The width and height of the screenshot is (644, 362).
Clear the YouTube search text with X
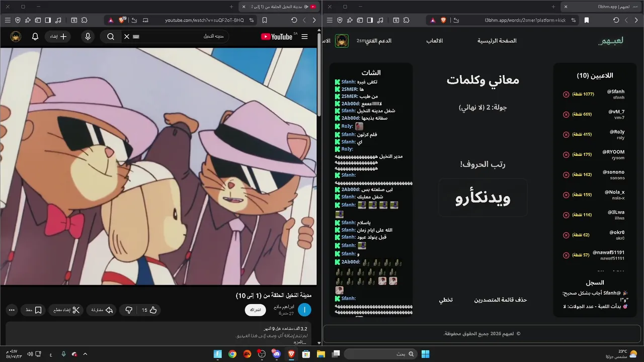click(127, 37)
